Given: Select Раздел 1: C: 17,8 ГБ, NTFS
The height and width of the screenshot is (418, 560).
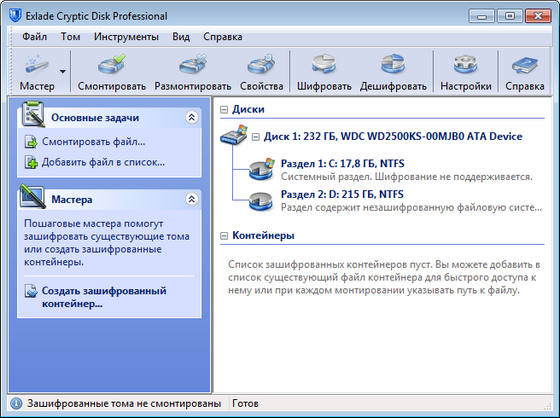Looking at the screenshot, I should point(342,164).
